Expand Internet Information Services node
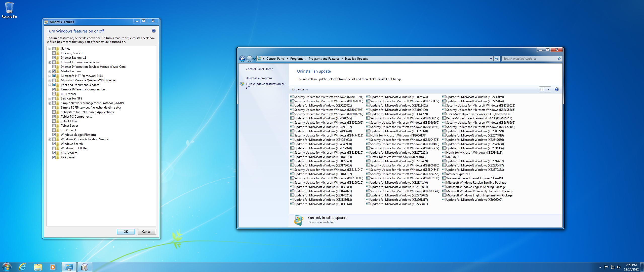644x272 pixels. [x=50, y=62]
